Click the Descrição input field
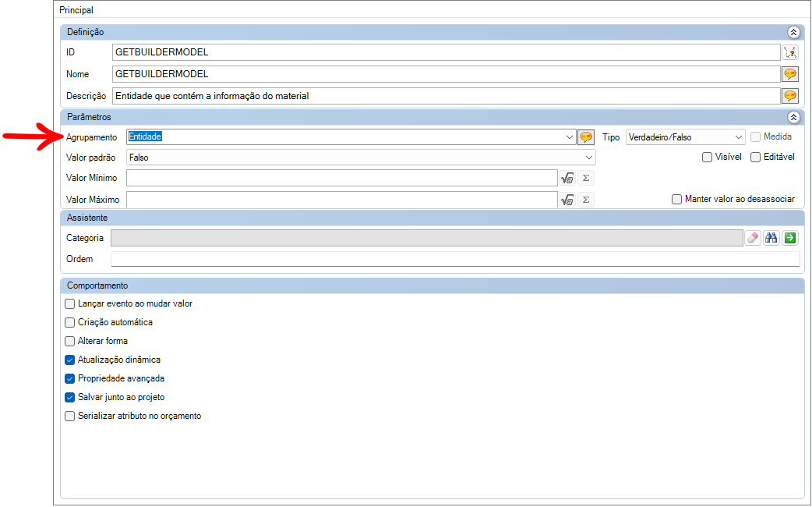This screenshot has width=812, height=507. pos(447,96)
